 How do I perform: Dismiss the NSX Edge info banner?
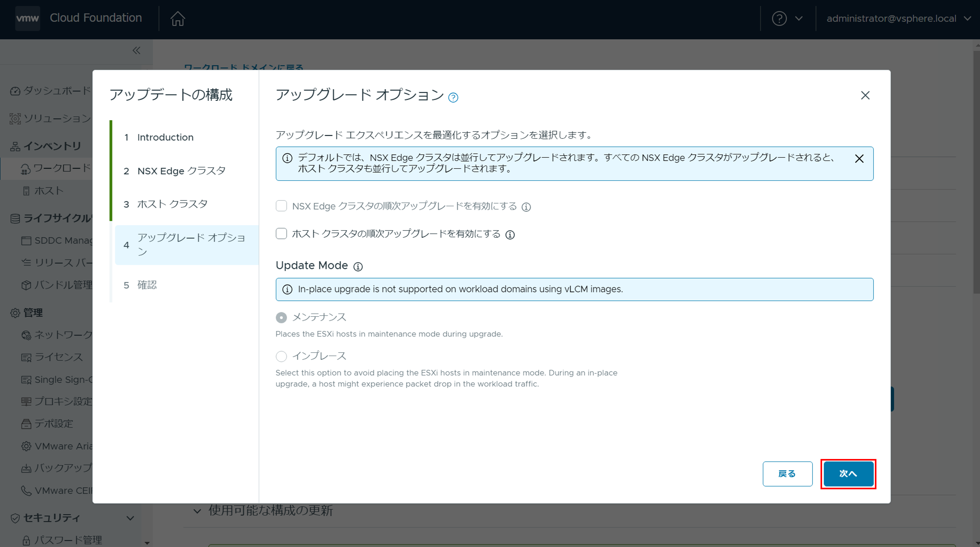859,158
